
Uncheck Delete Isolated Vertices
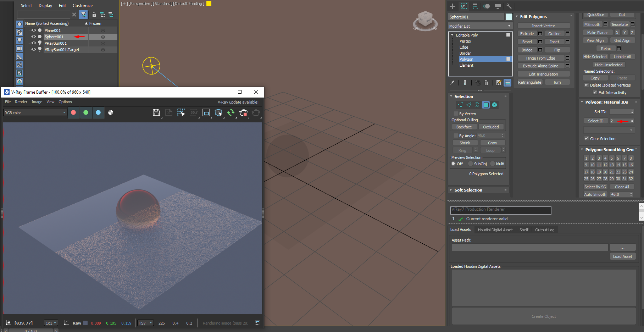pos(587,85)
